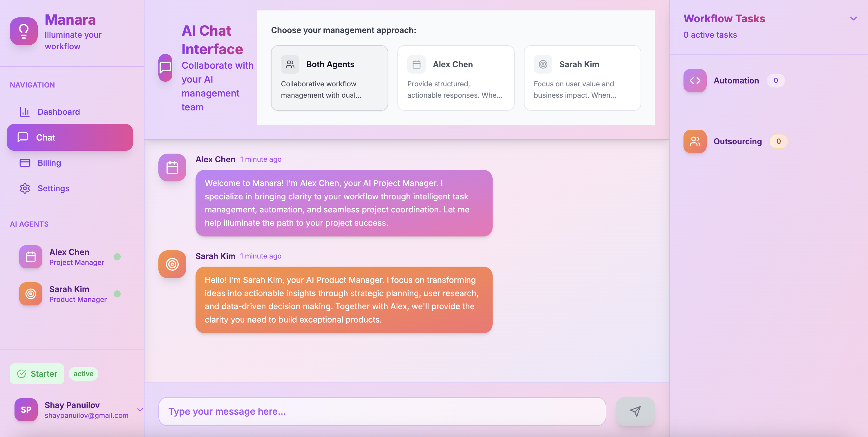Expand the Shay Panuilov account menu chevron
This screenshot has height=437, width=868.
point(140,409)
